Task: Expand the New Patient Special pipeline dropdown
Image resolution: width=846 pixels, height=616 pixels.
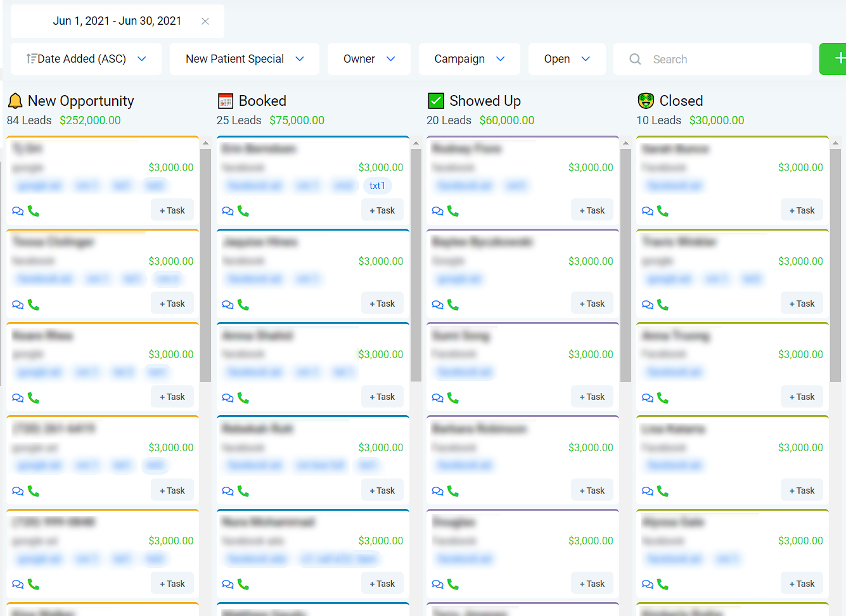Action: point(244,59)
